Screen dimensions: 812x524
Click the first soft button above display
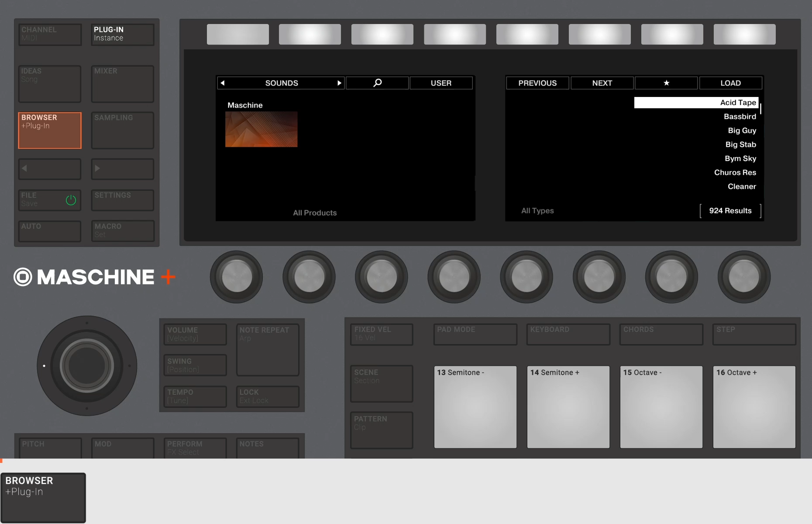237,34
